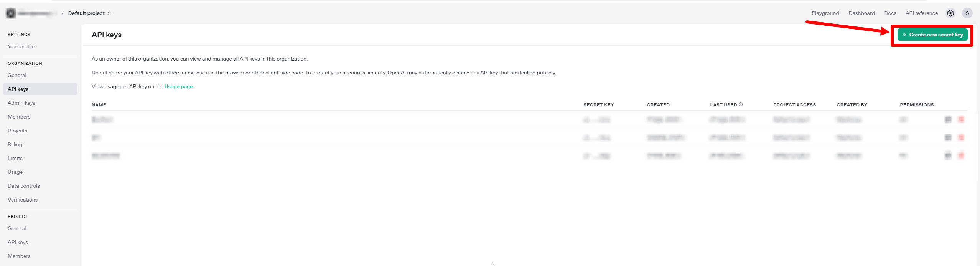Screen dimensions: 980x266
Task: Click the edit icon in the first key row
Action: click(x=948, y=119)
